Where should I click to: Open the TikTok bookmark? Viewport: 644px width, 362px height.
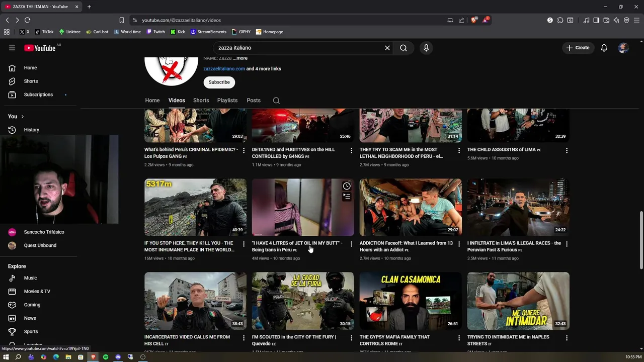point(44,32)
